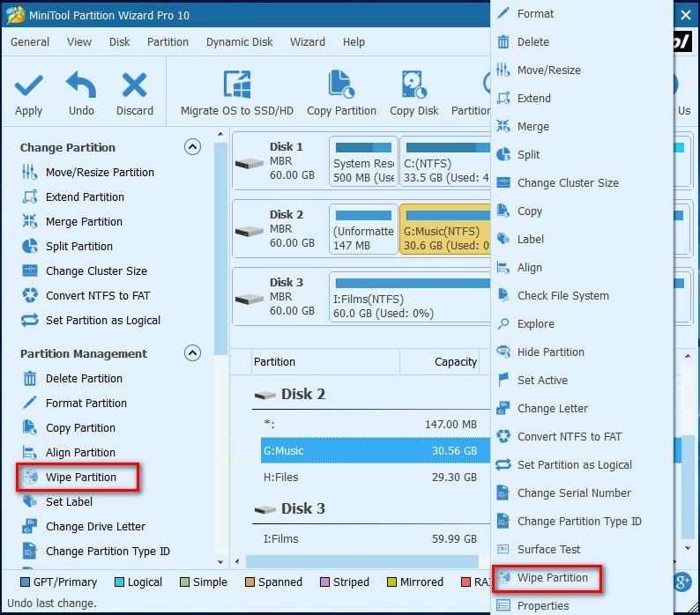Open the Disk menu
This screenshot has width=700, height=615.
[120, 42]
